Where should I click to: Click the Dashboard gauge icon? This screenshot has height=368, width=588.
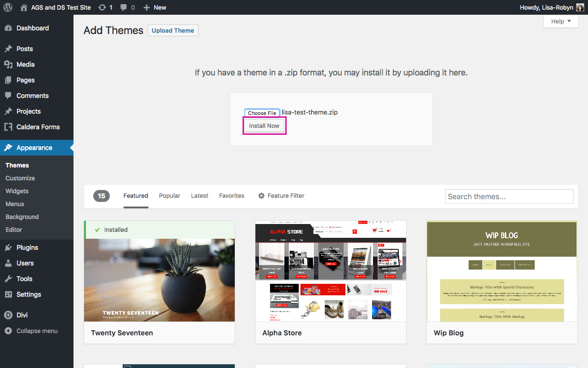coord(8,28)
